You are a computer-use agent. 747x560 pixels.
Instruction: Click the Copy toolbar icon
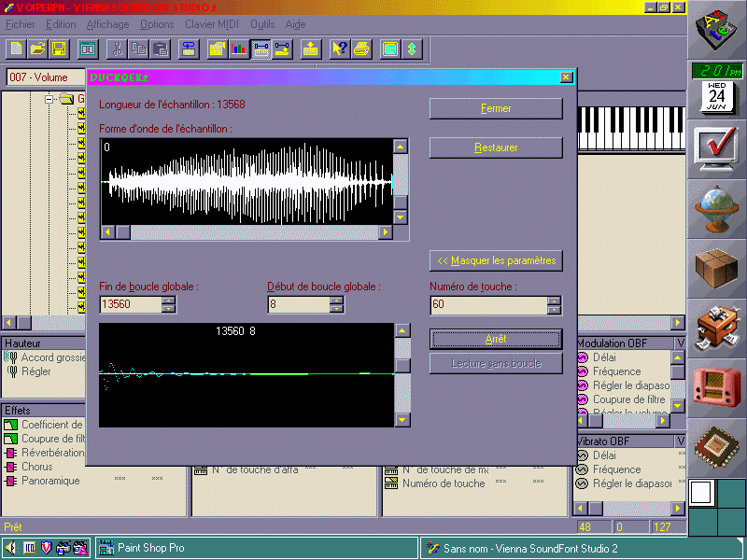pyautogui.click(x=138, y=49)
